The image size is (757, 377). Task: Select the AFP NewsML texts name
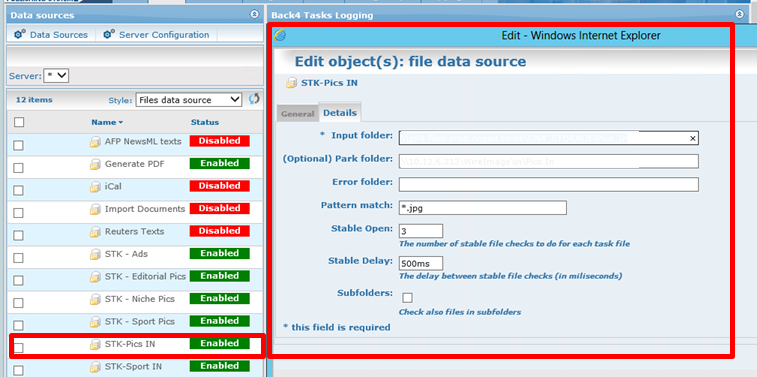(143, 141)
